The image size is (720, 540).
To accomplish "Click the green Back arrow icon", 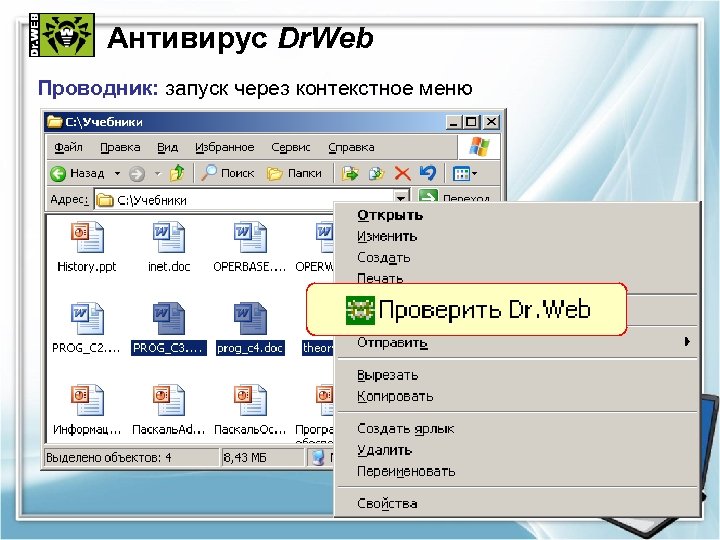I will tap(58, 174).
